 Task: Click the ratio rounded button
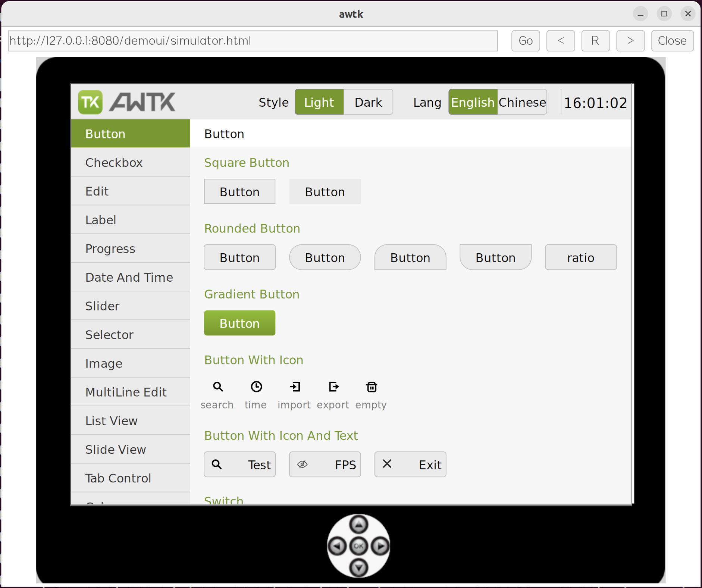[x=581, y=257]
